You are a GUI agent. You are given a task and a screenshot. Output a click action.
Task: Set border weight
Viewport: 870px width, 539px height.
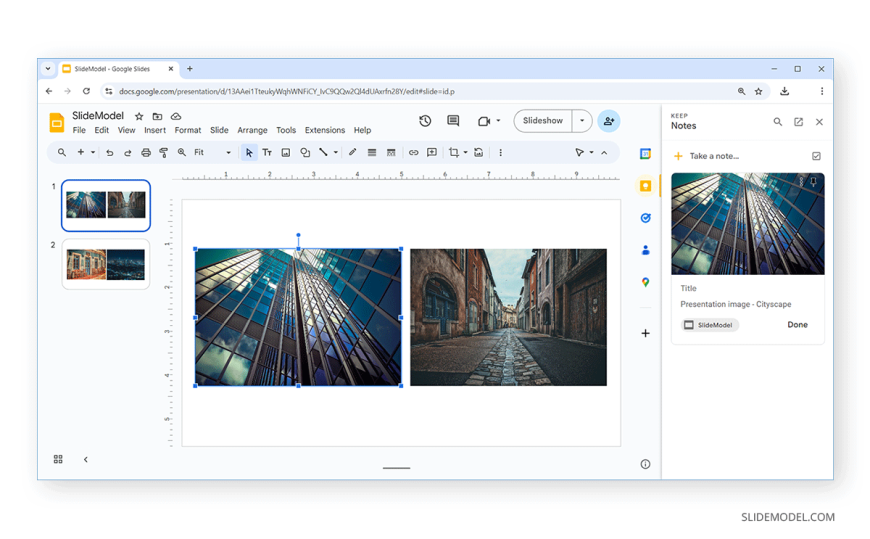tap(372, 153)
